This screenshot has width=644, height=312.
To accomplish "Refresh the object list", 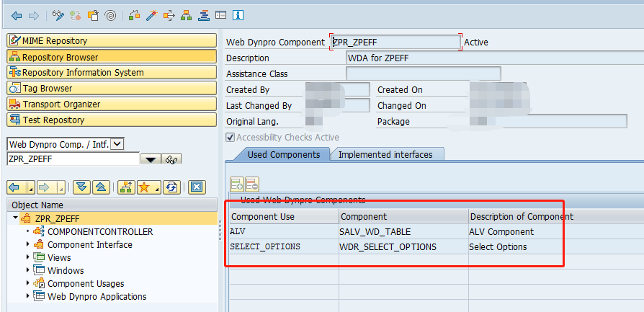I will coord(171,188).
